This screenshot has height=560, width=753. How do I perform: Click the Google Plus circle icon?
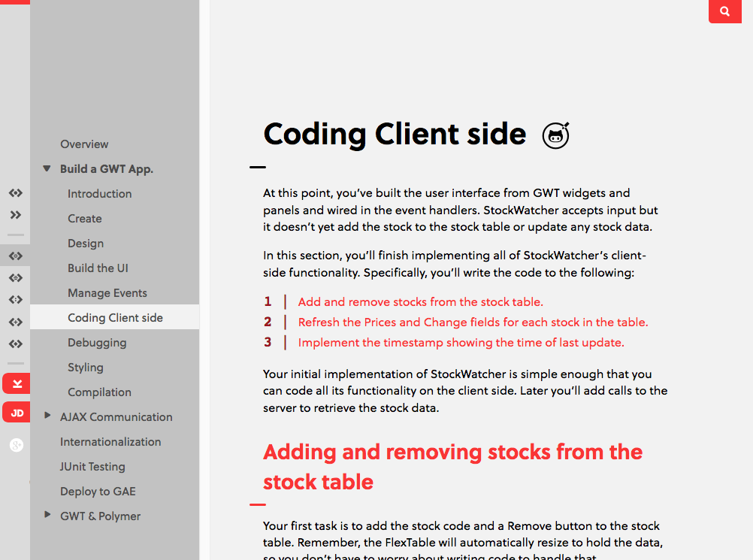(17, 445)
